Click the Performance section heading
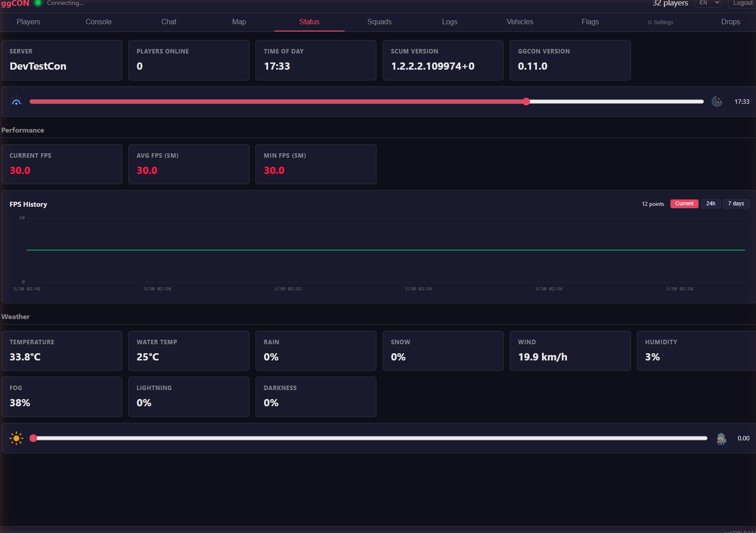 [23, 130]
